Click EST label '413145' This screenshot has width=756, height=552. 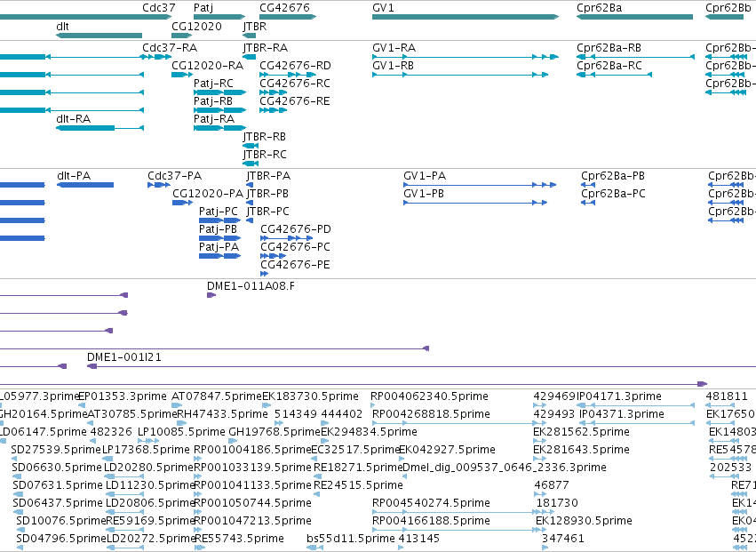tap(418, 538)
